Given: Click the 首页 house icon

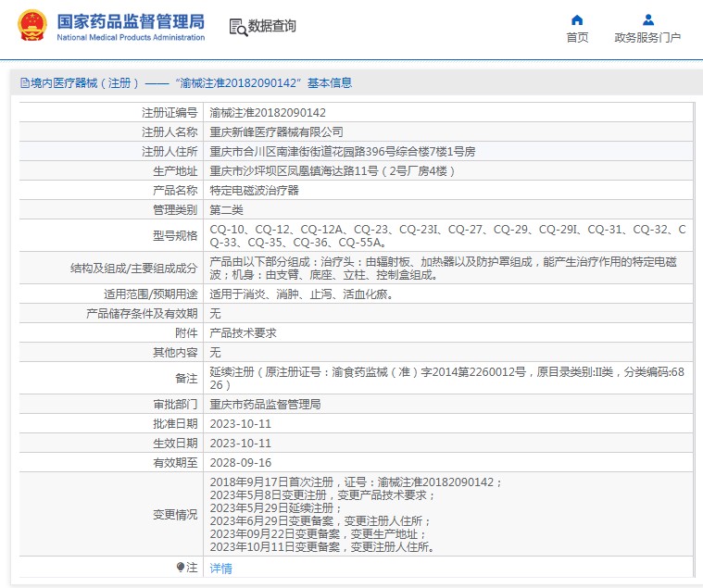Looking at the screenshot, I should (577, 19).
